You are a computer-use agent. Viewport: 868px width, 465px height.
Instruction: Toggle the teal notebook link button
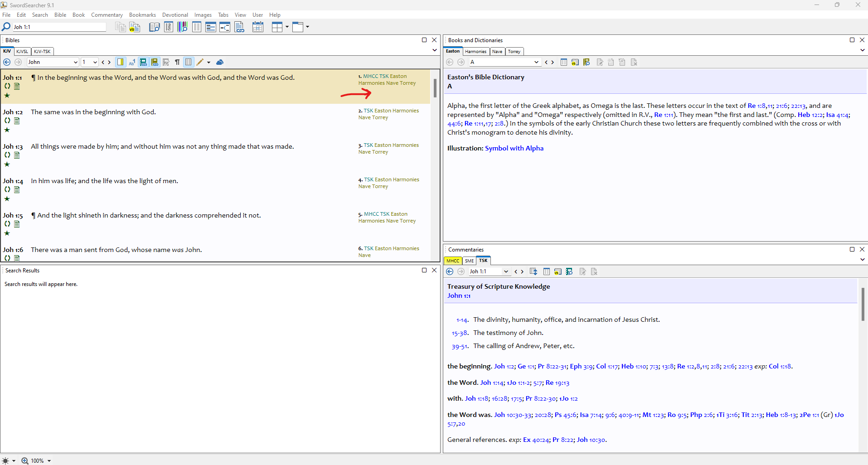tap(143, 62)
